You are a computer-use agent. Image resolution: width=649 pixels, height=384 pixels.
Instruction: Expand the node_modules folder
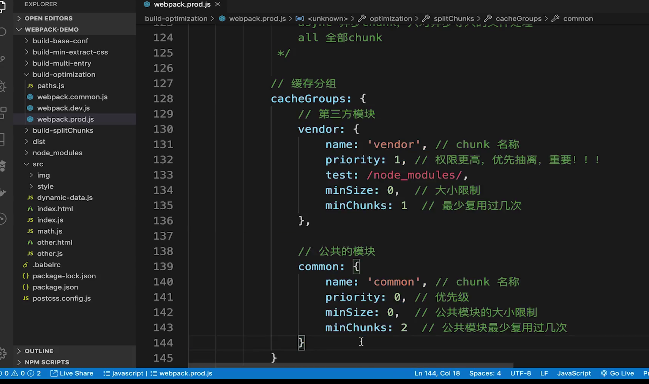[75, 153]
